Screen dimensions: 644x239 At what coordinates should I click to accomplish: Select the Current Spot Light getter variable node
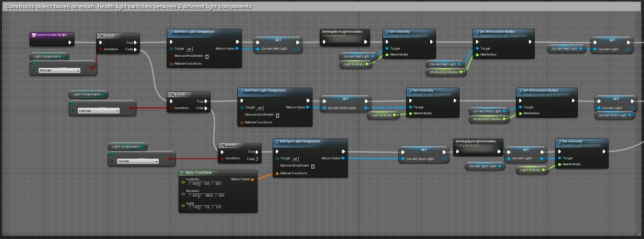pyautogui.click(x=484, y=166)
